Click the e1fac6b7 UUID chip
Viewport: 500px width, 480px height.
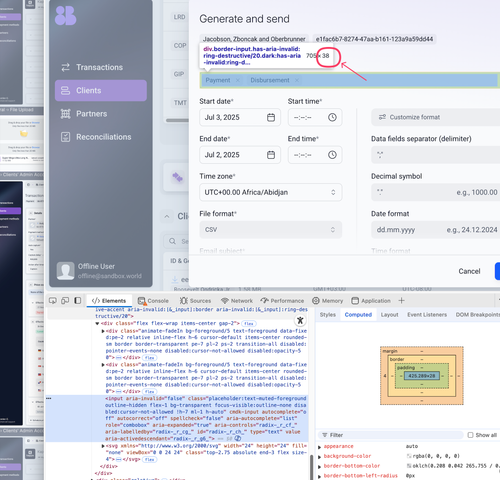pyautogui.click(x=374, y=39)
